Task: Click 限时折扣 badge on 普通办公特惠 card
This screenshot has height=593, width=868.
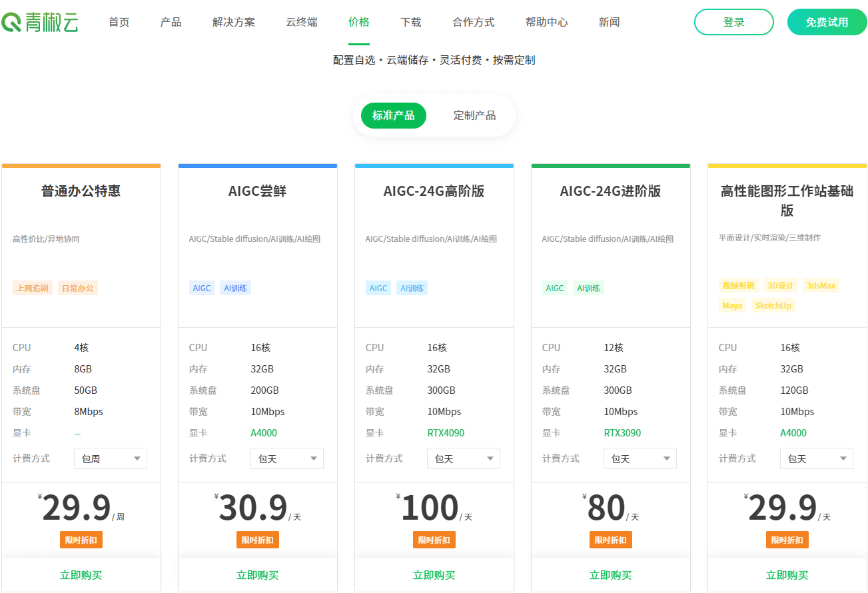Action: pos(81,540)
